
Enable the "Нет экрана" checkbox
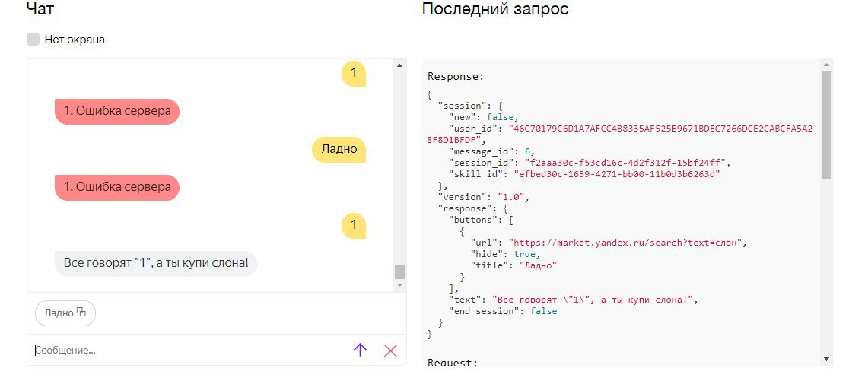tap(33, 40)
